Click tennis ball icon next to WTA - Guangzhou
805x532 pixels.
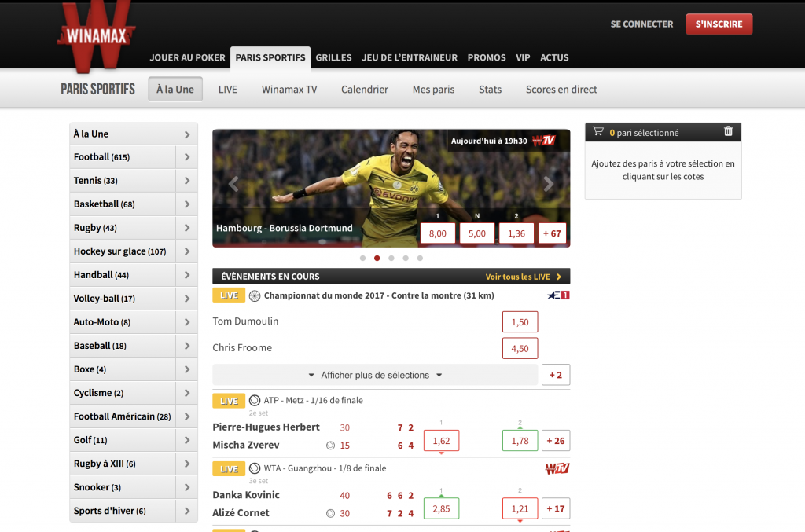(255, 468)
